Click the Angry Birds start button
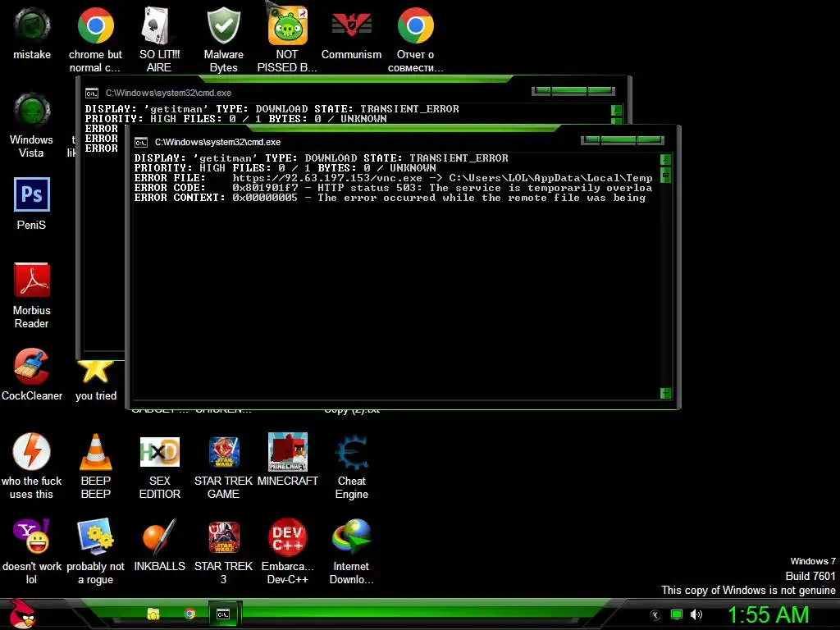 (x=22, y=614)
